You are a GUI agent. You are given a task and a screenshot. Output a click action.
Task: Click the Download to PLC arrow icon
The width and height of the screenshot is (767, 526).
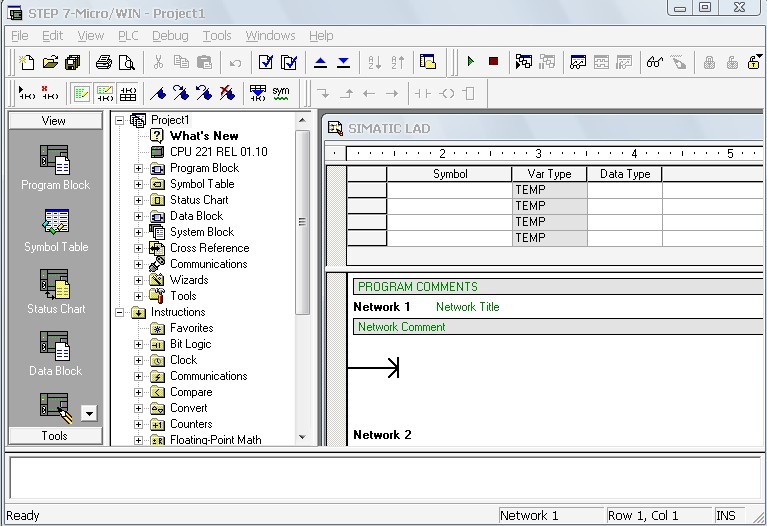343,62
